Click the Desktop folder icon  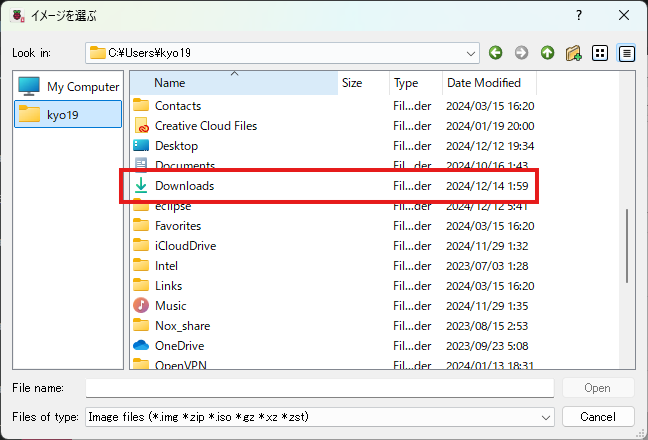[x=141, y=145]
